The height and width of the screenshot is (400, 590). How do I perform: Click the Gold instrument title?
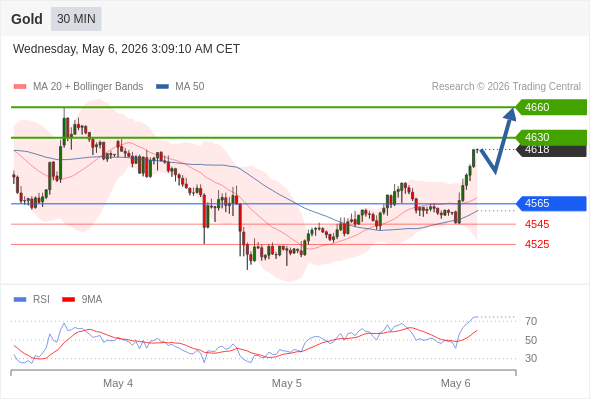27,19
